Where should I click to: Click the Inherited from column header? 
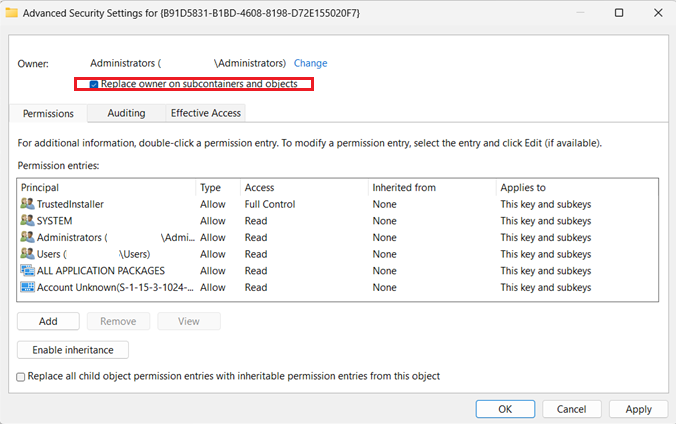(404, 188)
